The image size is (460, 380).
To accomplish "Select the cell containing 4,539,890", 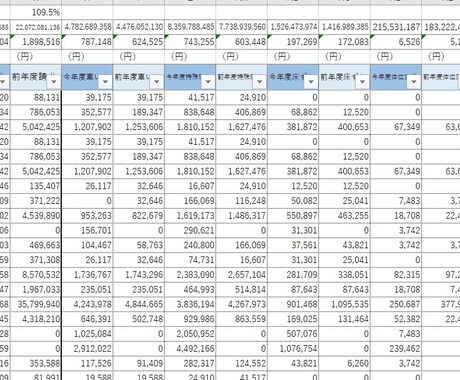I will [36, 216].
